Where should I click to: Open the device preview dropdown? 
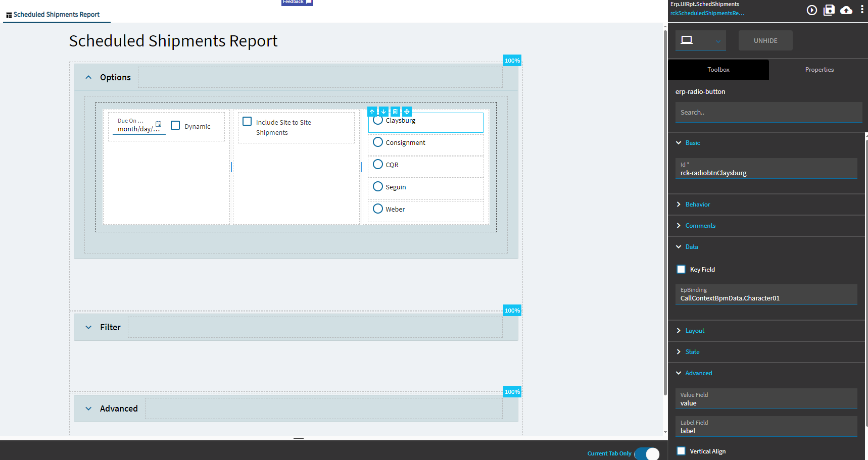coord(701,40)
